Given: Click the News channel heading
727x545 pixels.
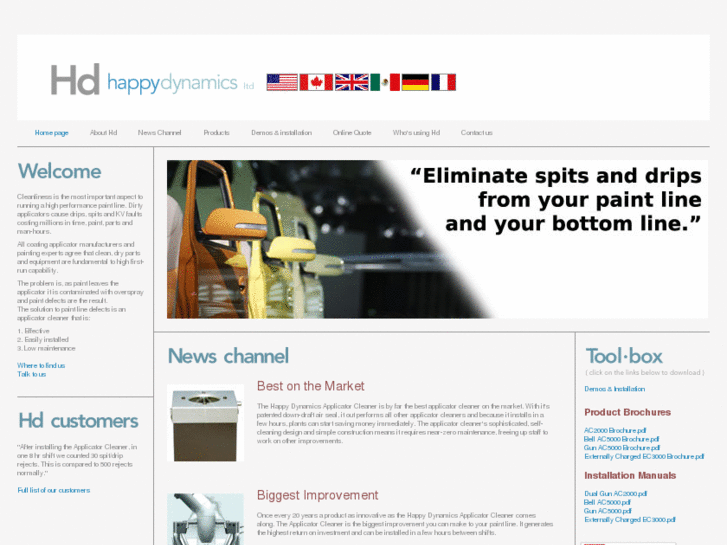Looking at the screenshot, I should (228, 356).
